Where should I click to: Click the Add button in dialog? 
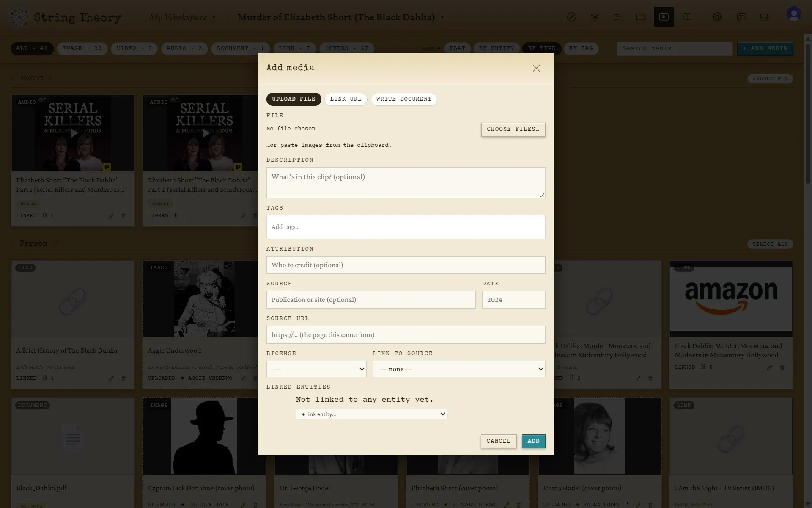pyautogui.click(x=533, y=441)
